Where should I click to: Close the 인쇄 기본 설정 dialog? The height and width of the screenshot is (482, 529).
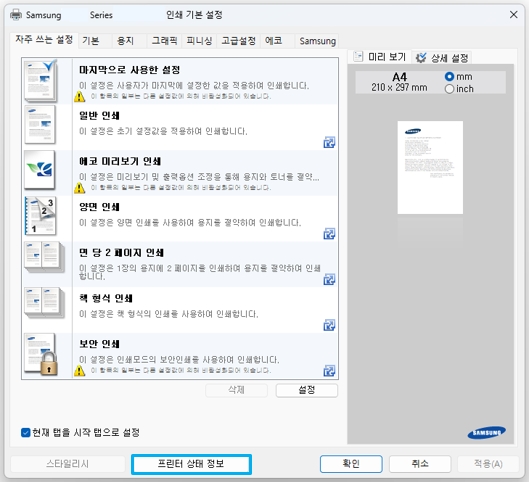[513, 15]
